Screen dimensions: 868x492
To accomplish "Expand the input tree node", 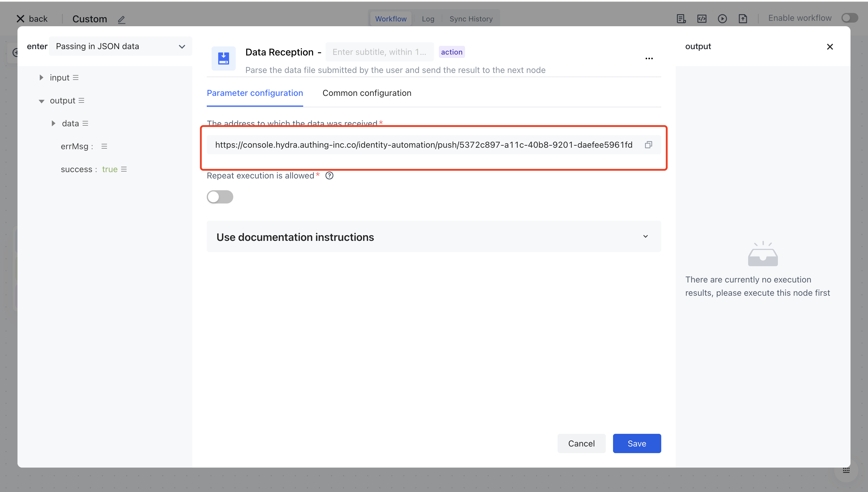I will [x=41, y=77].
